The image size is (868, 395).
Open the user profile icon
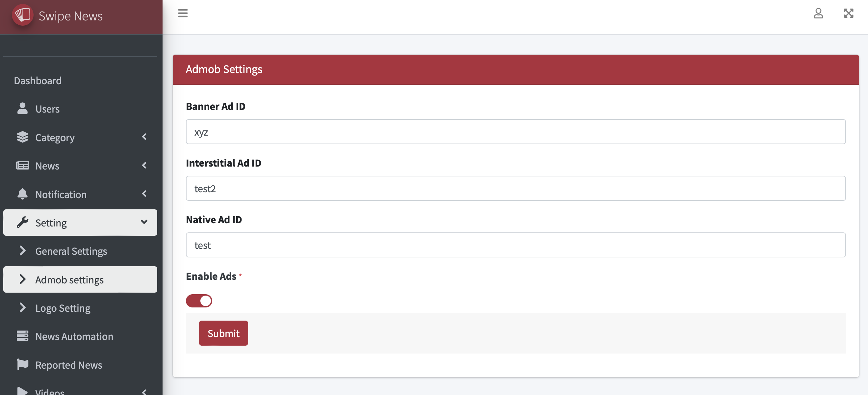pyautogui.click(x=818, y=13)
